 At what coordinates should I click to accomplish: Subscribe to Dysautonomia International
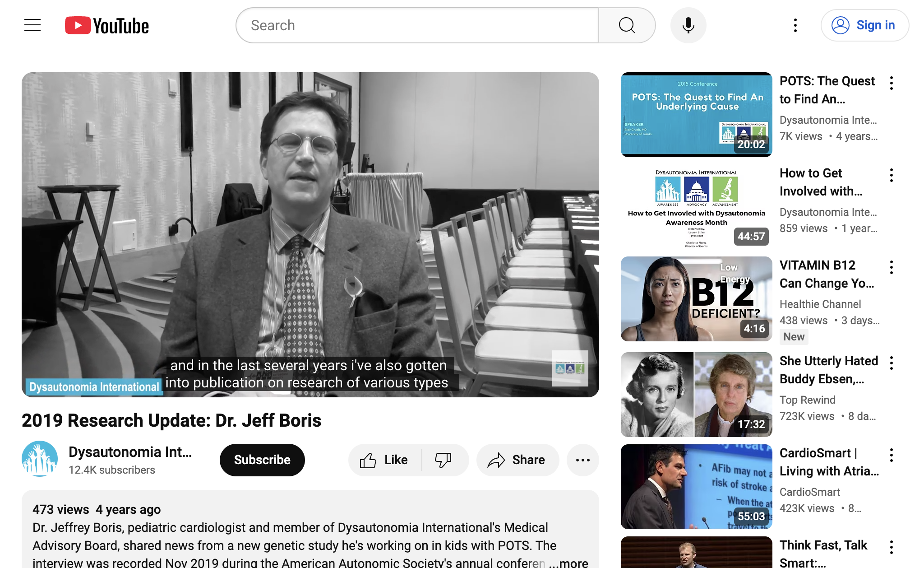click(262, 460)
